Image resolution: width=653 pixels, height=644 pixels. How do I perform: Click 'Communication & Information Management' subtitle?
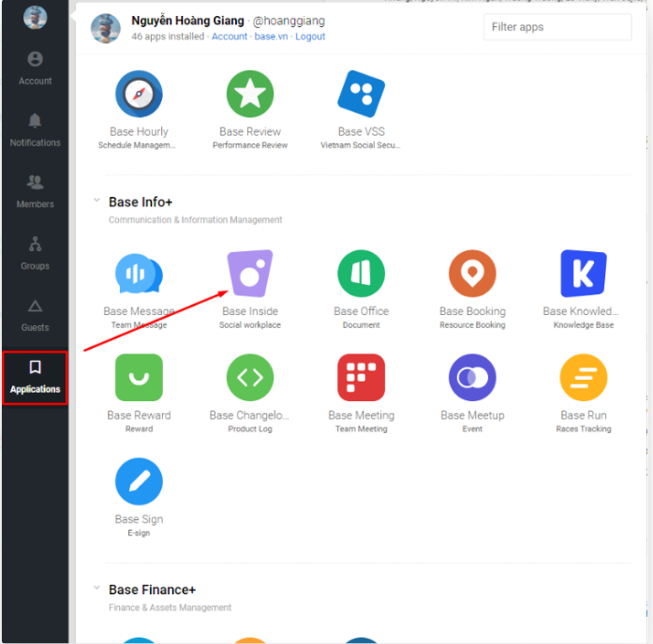click(x=195, y=220)
